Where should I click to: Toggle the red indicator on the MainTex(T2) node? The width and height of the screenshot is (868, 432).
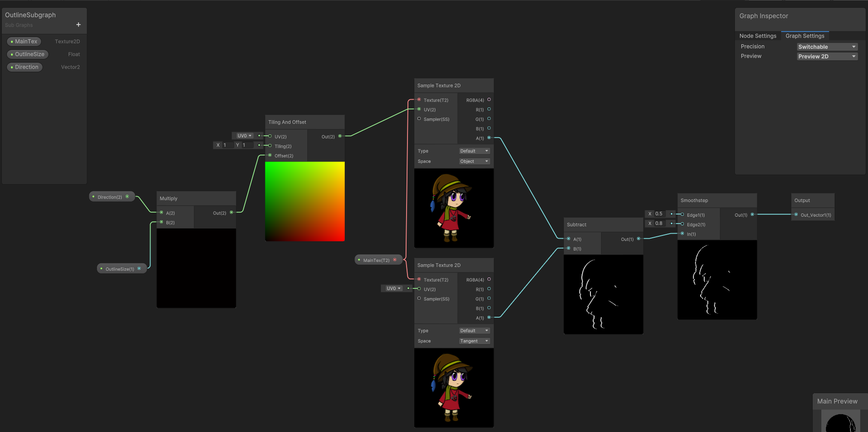[395, 259]
